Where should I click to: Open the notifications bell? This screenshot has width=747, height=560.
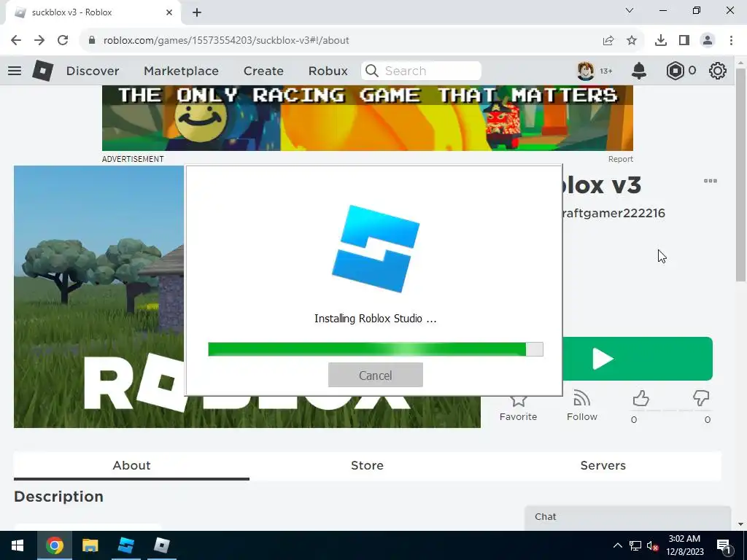pos(639,71)
